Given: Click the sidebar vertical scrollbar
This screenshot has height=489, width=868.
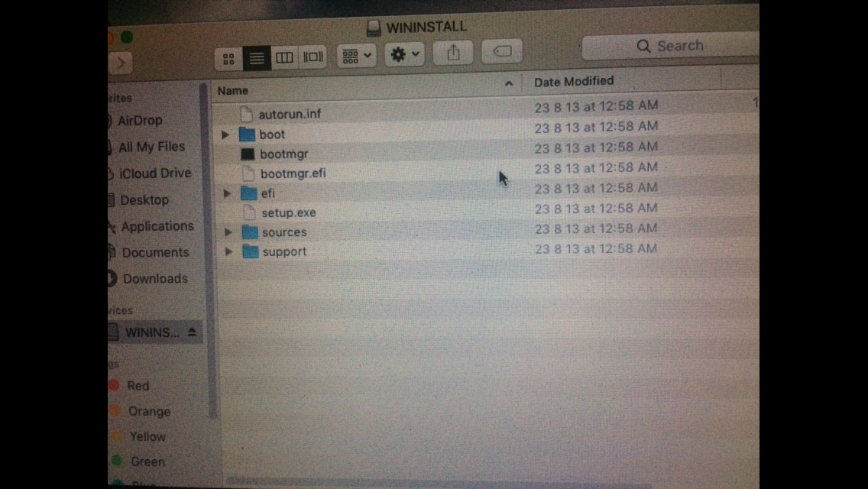Looking at the screenshot, I should click(209, 249).
